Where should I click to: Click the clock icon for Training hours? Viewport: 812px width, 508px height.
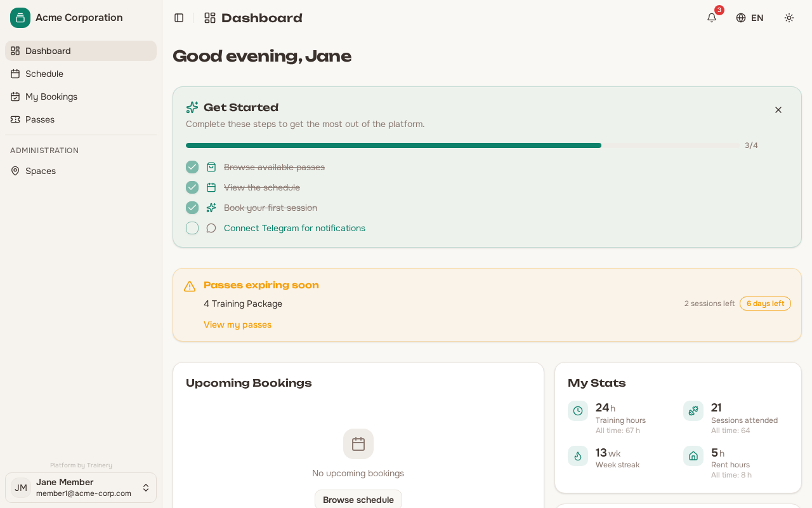[578, 411]
